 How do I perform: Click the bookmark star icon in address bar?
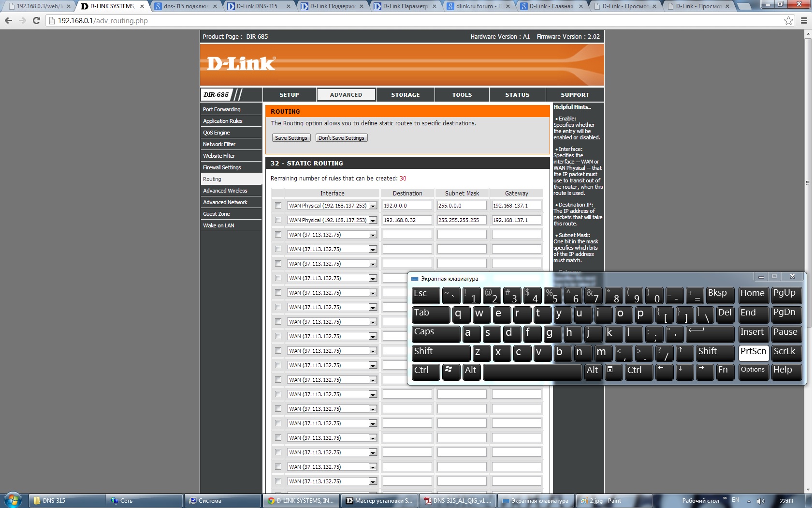(788, 20)
